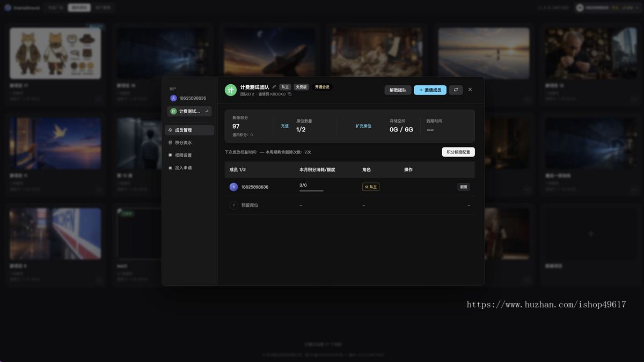The height and width of the screenshot is (362, 644).
Task: Click 本月积分消耗/额度 column header
Action: [317, 169]
